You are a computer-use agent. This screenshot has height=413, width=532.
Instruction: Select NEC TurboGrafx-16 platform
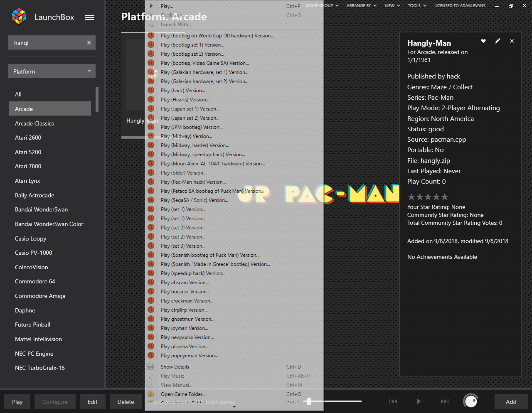50,368
